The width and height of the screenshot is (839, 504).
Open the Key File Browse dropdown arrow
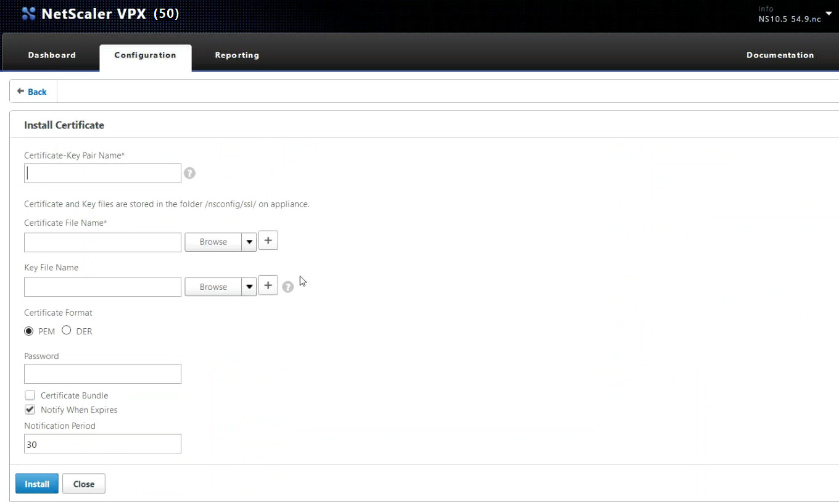pyautogui.click(x=249, y=286)
